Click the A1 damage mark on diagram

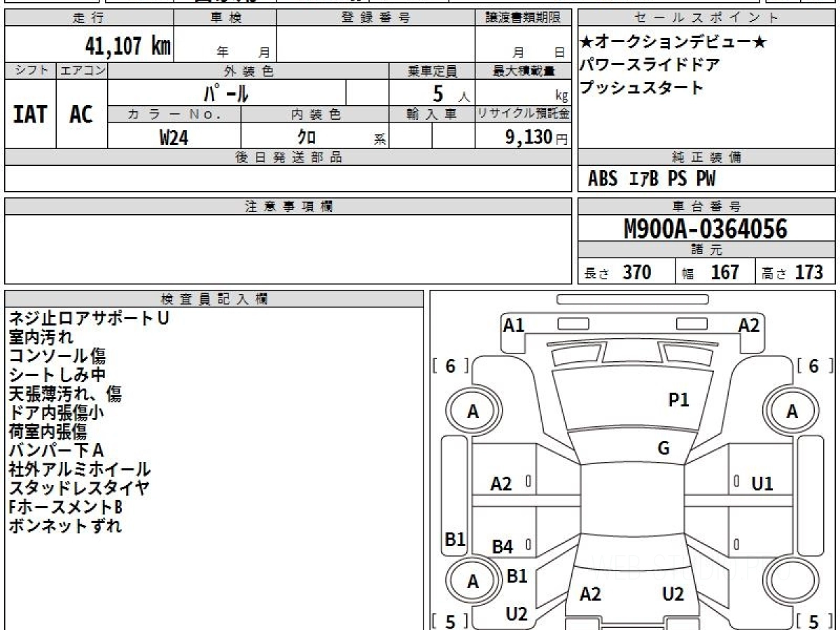(x=514, y=325)
